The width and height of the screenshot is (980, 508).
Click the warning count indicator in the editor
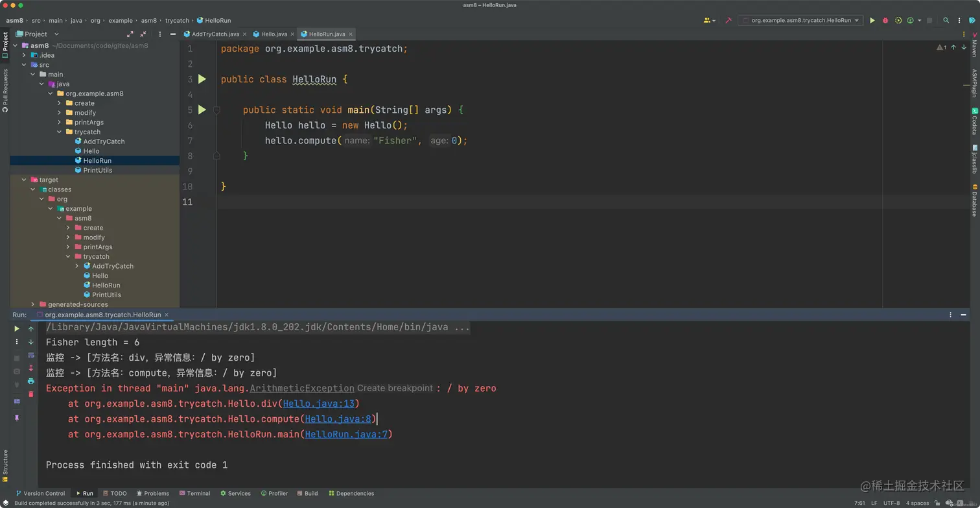tap(942, 47)
